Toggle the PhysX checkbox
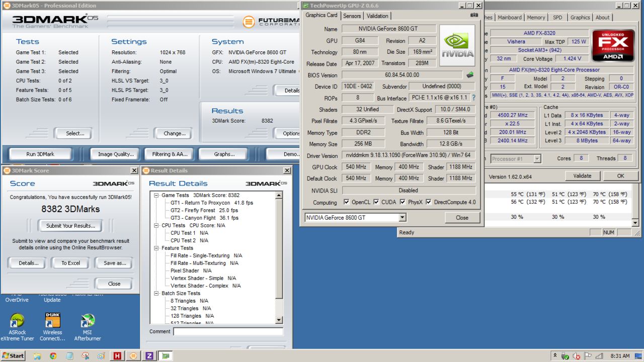The width and height of the screenshot is (644, 362). [x=403, y=202]
